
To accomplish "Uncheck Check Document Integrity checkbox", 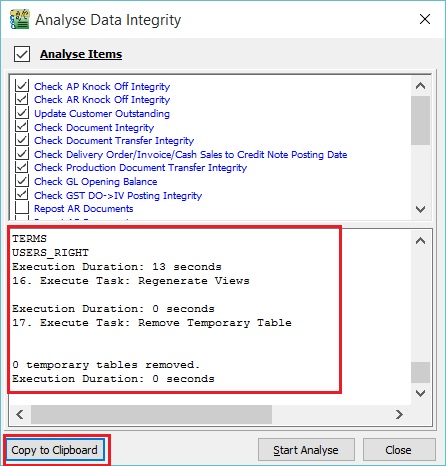I will point(22,127).
